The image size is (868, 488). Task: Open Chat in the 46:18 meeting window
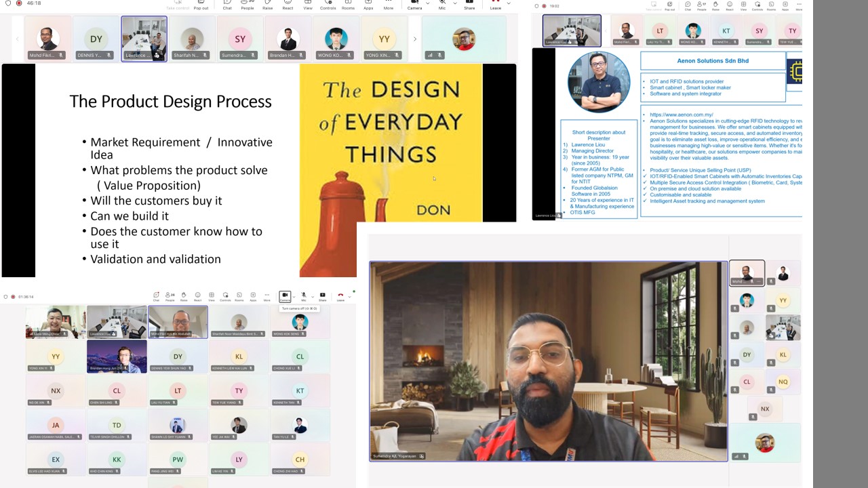tap(227, 5)
